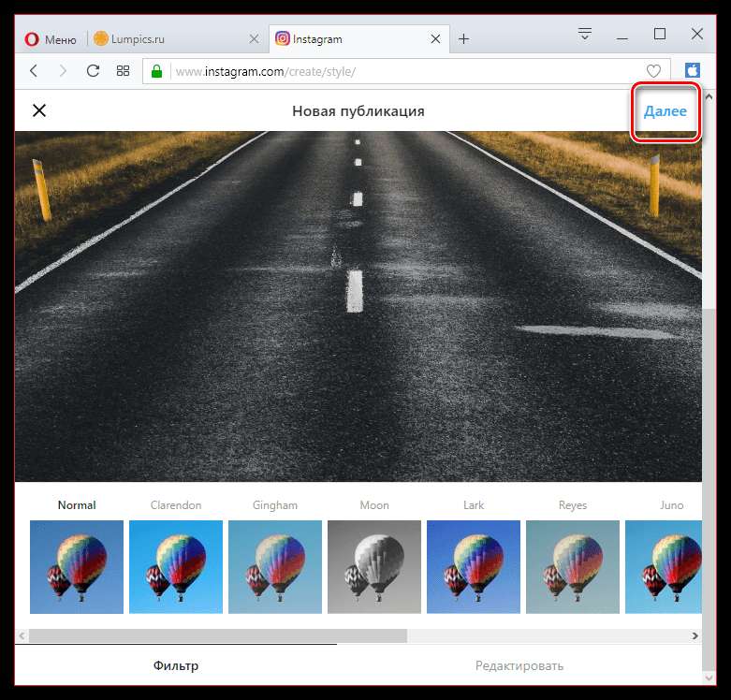Click the horizontal filter scrollbar thumb
Viewport: 731px width, 700px height.
click(x=218, y=635)
